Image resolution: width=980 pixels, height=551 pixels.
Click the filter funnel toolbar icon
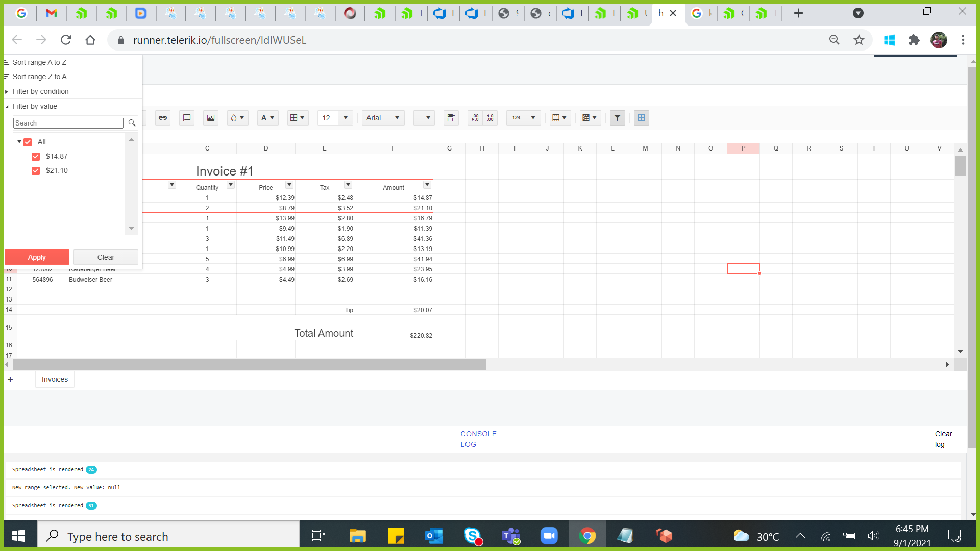617,118
